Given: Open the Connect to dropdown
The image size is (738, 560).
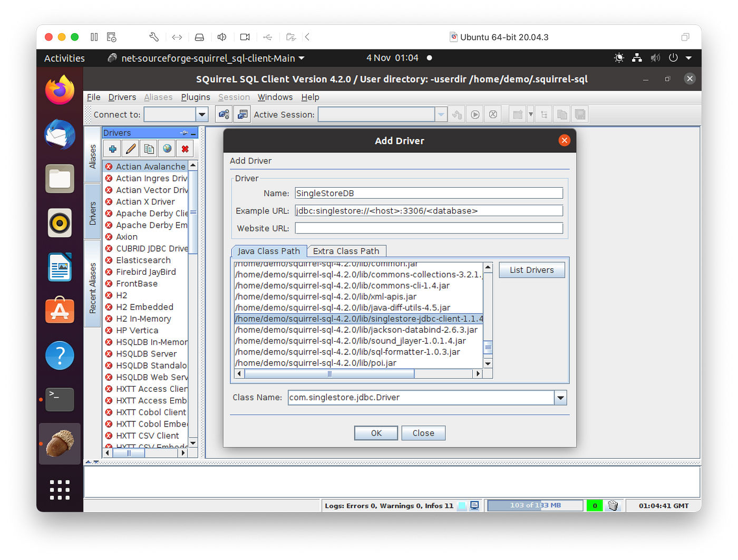Looking at the screenshot, I should click(x=202, y=114).
